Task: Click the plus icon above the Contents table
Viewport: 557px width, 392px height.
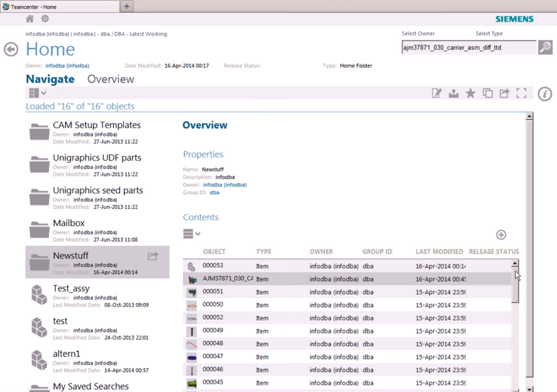Action: click(x=501, y=235)
